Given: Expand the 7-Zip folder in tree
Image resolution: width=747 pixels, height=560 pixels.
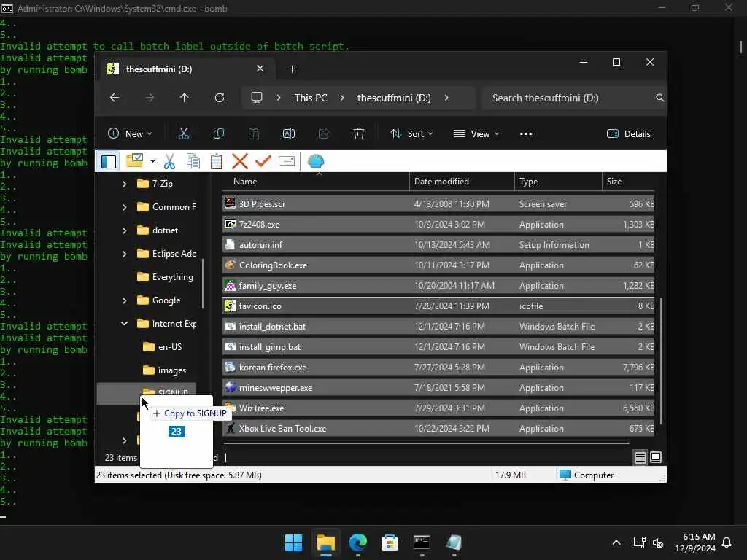Looking at the screenshot, I should coord(124,183).
